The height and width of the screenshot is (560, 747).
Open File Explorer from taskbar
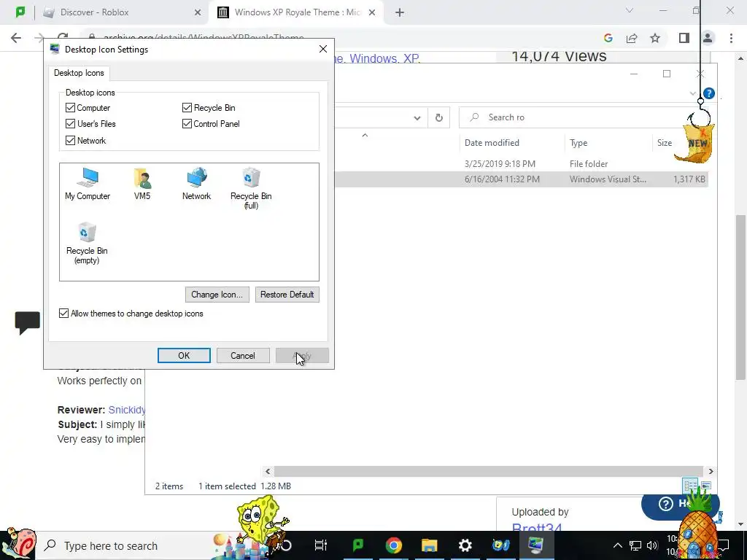pyautogui.click(x=429, y=545)
